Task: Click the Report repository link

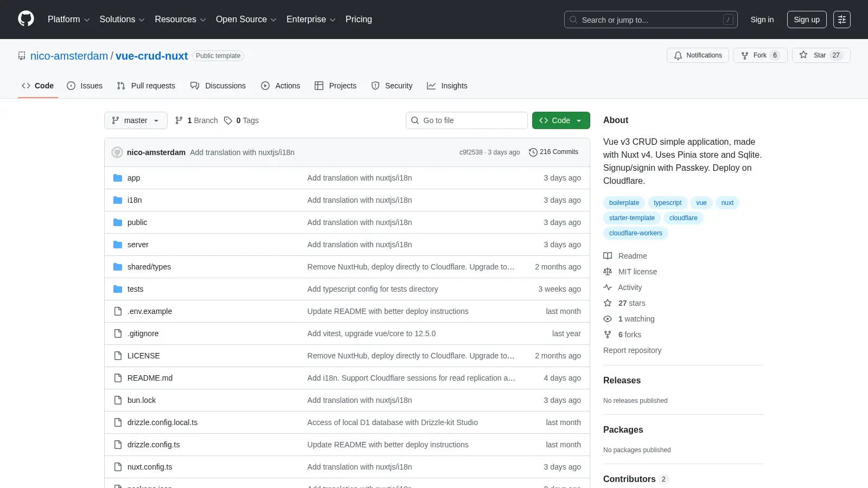Action: coord(632,350)
